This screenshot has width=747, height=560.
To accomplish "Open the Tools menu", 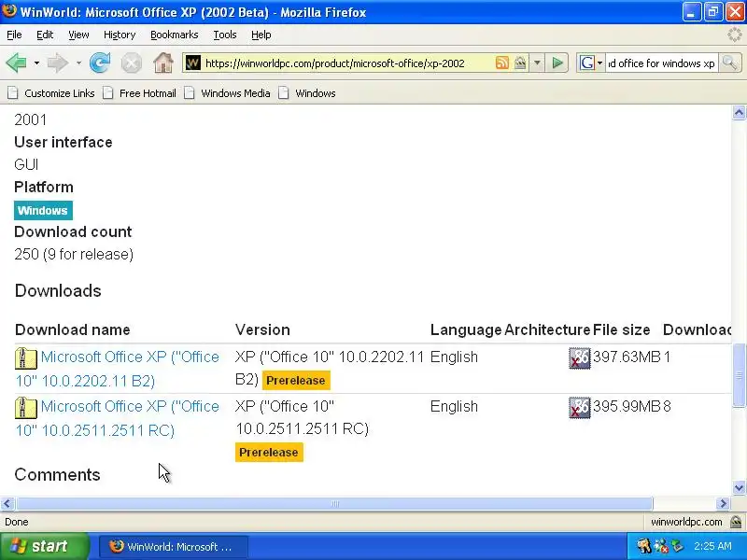I will coord(225,35).
